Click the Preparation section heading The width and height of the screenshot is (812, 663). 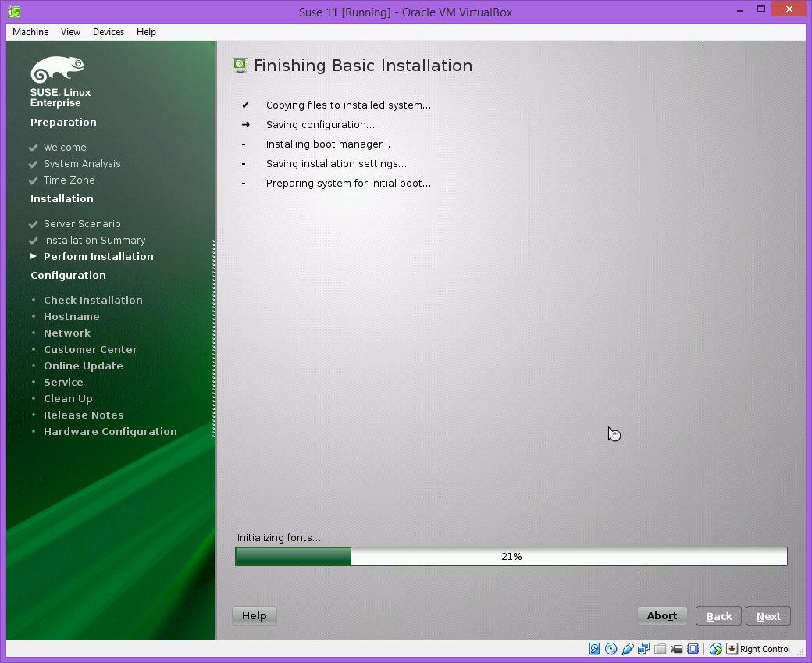(x=63, y=123)
